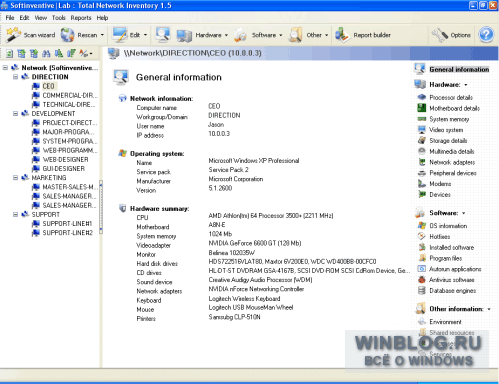The image size is (499, 384).
Task: Click the Hardware toolbar icon
Action: (x=184, y=35)
